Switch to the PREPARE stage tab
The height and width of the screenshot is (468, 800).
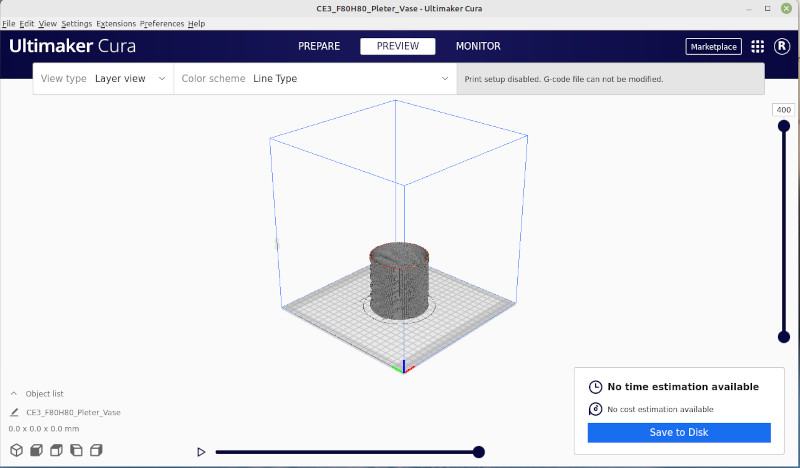(319, 46)
